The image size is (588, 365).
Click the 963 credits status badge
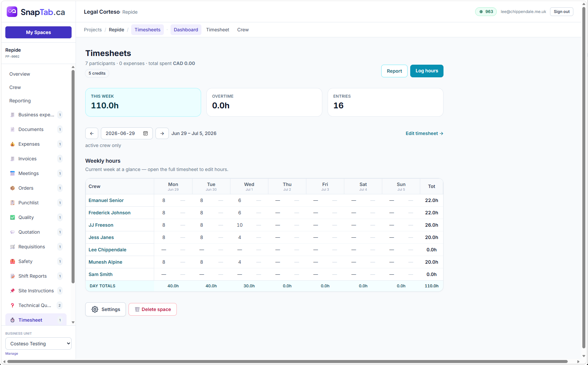pos(486,12)
